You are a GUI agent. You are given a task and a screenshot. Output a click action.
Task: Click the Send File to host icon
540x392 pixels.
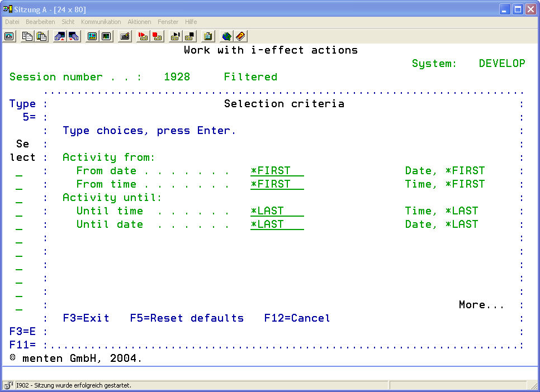[x=60, y=36]
